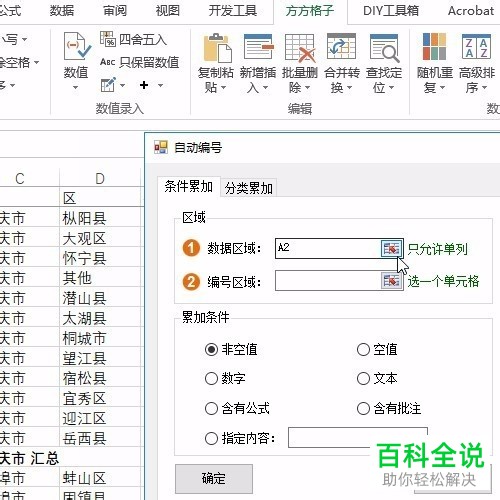Click the 合并转换 icon

(342, 48)
